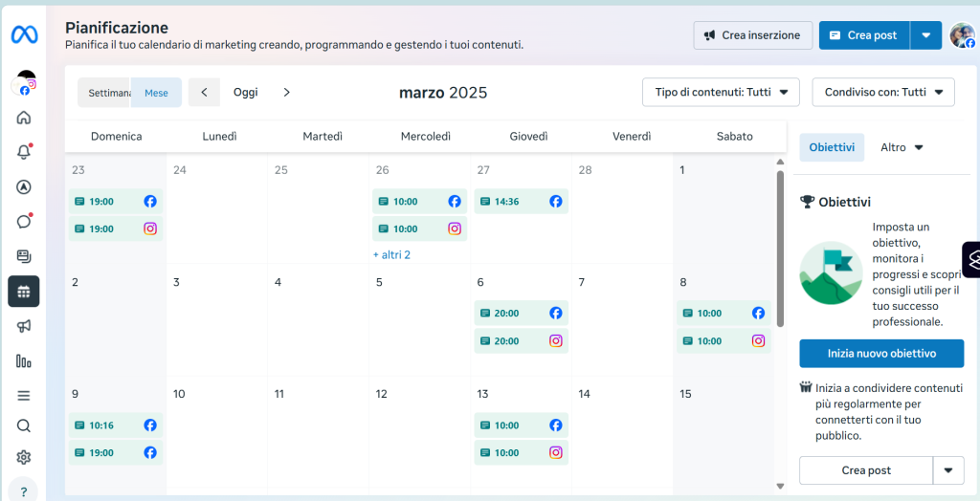
Task: Open the ads megaphone icon in sidebar
Action: [24, 325]
